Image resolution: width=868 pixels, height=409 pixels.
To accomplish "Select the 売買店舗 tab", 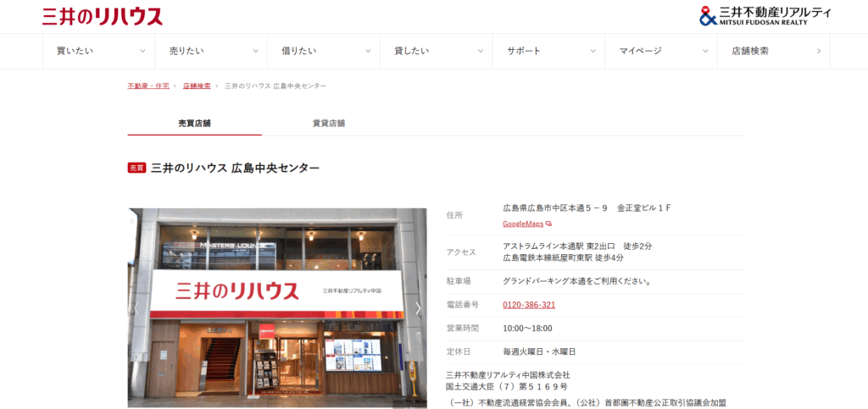I will (194, 124).
